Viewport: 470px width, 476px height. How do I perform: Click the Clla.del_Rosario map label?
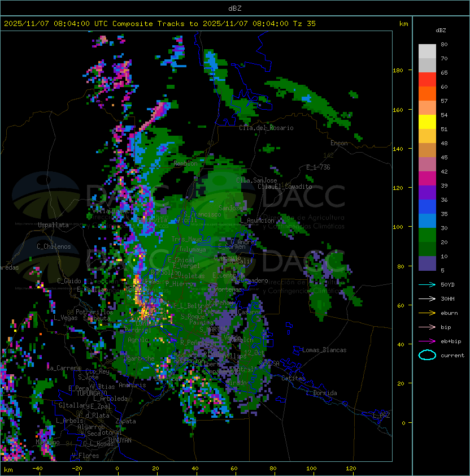pyautogui.click(x=266, y=128)
